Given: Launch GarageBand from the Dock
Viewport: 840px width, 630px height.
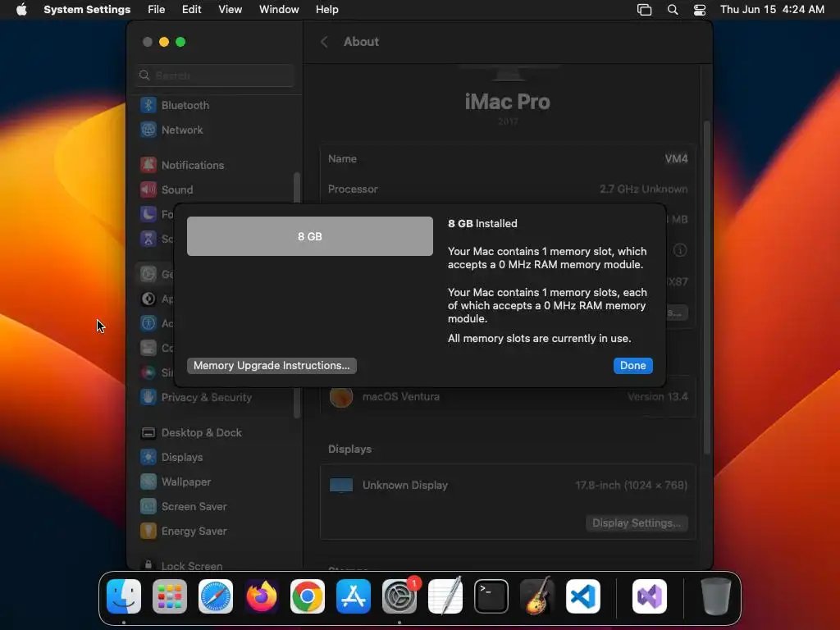Looking at the screenshot, I should pos(537,596).
